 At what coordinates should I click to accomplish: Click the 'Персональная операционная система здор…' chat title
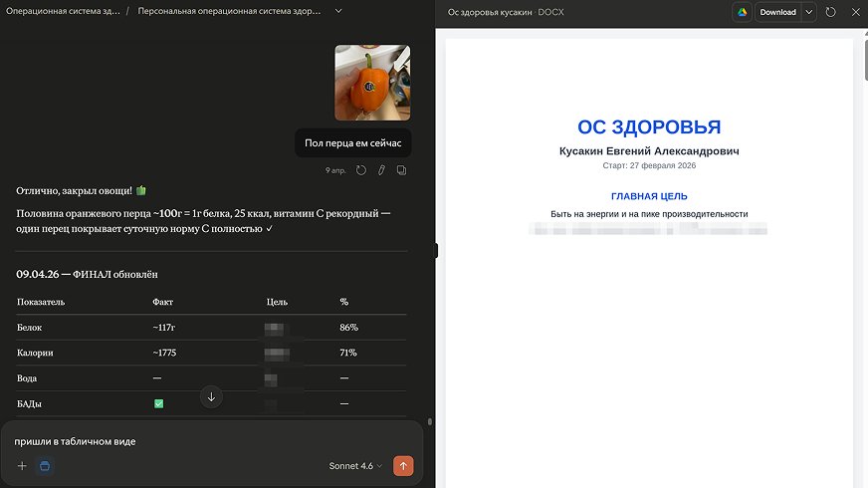229,11
